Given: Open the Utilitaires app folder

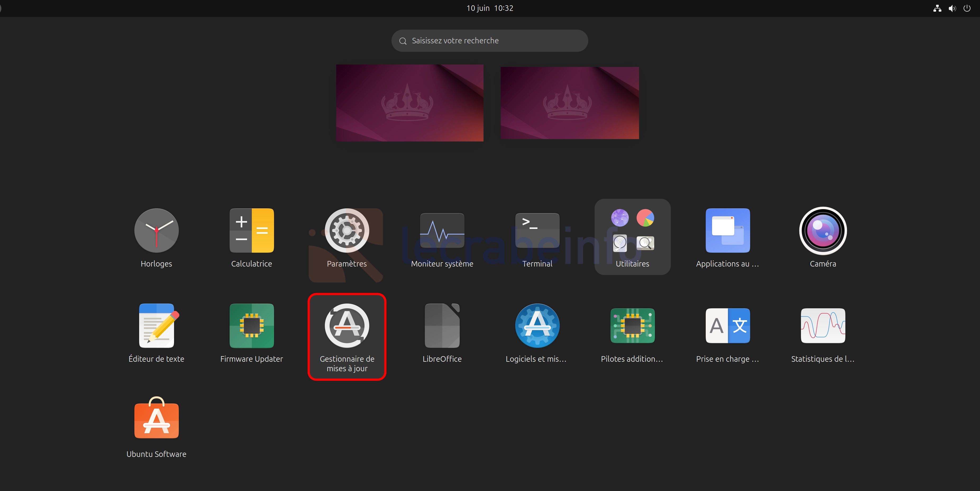Looking at the screenshot, I should [x=632, y=237].
